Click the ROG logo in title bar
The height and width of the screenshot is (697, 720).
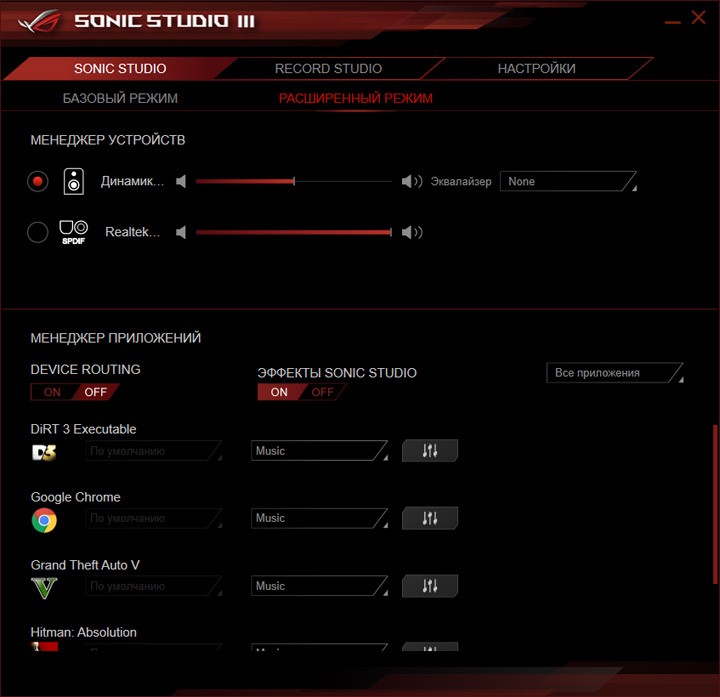39,21
